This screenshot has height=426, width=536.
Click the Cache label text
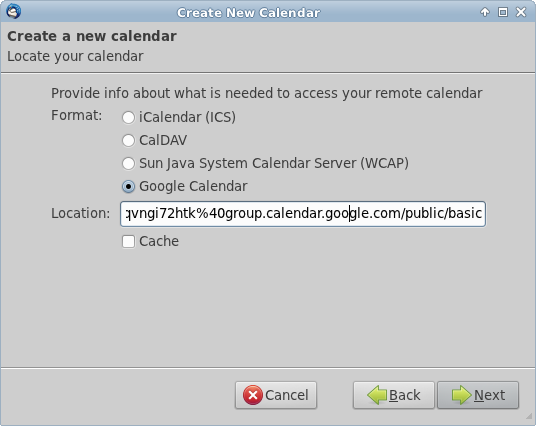[159, 241]
